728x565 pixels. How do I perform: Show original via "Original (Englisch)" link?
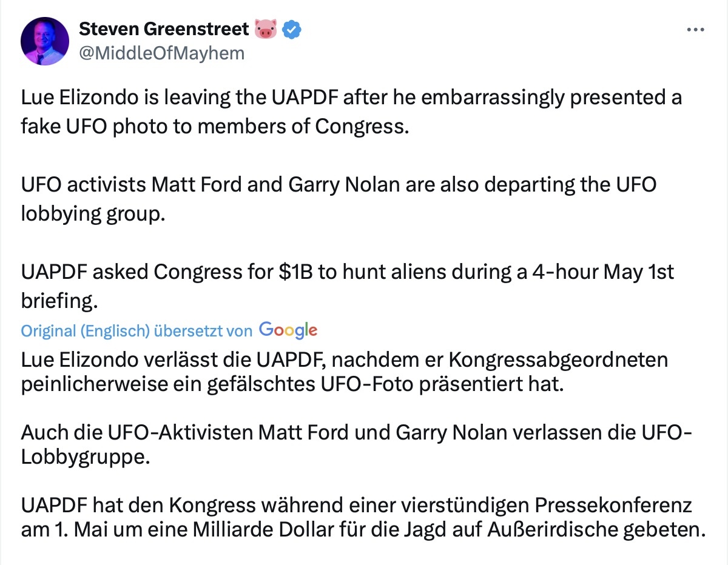click(85, 331)
